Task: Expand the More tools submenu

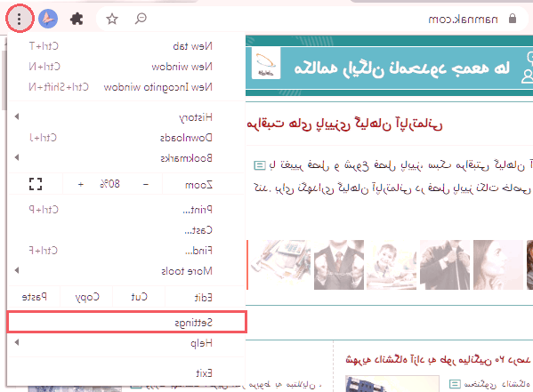Action: pyautogui.click(x=125, y=271)
